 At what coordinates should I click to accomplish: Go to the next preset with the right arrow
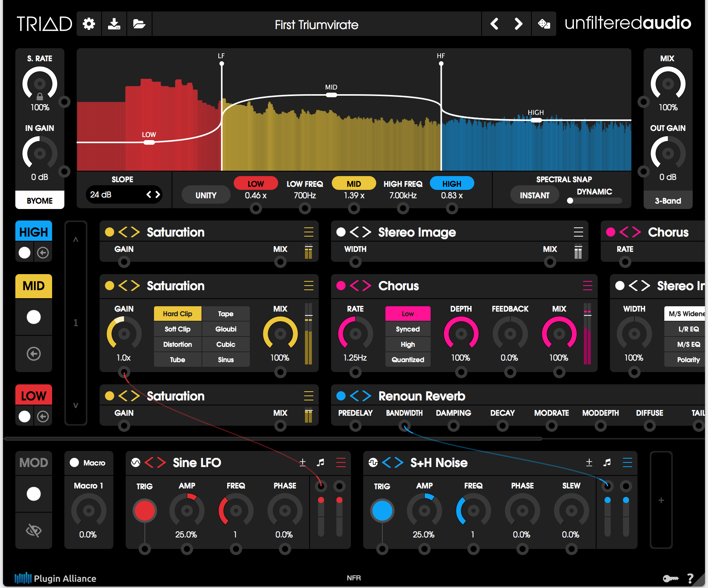click(x=518, y=24)
